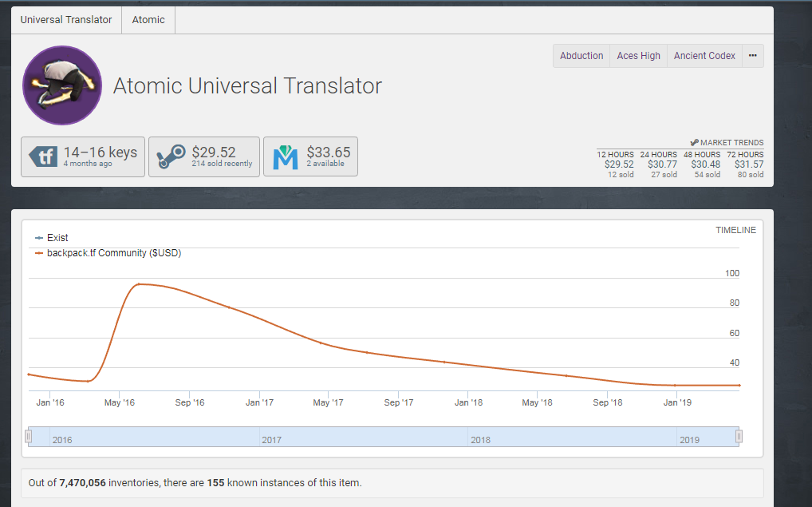This screenshot has width=812, height=507.
Task: Click the Steam market logo icon
Action: 171,156
